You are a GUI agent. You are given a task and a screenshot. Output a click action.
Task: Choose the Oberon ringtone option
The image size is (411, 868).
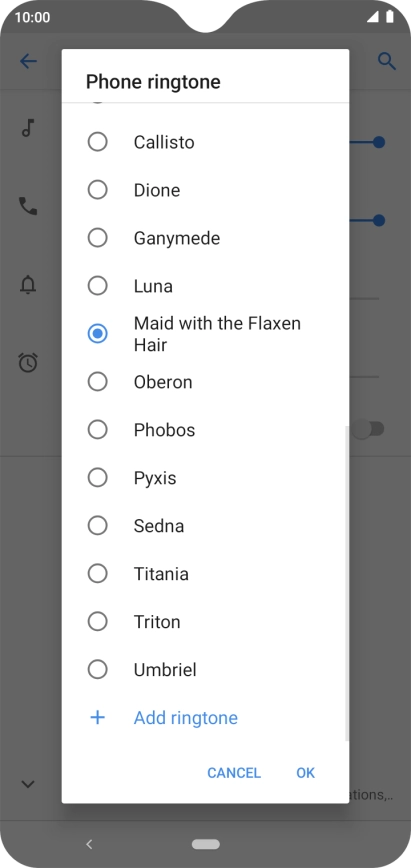205,382
